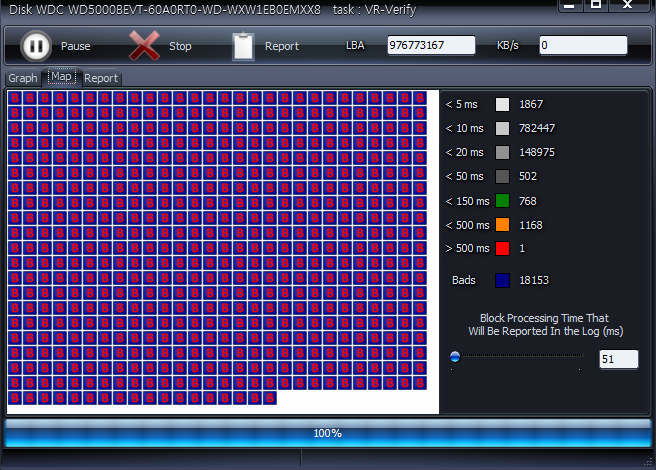Click the Pause text label
Screen dimensions: 656x470
coord(76,46)
